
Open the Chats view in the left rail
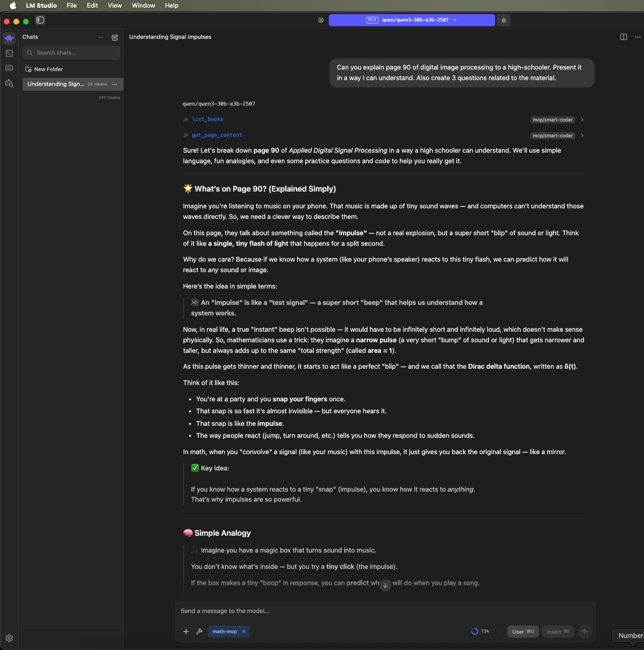point(9,37)
